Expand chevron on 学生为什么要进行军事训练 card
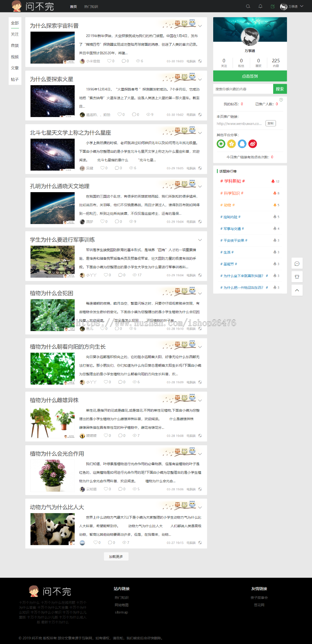Screen dimensions: 312x644 (x=200, y=240)
